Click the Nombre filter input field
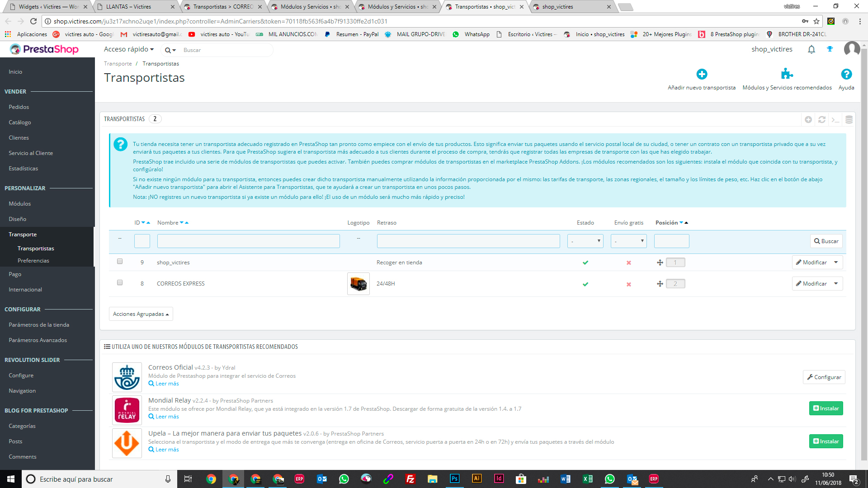The image size is (868, 488). [x=248, y=241]
